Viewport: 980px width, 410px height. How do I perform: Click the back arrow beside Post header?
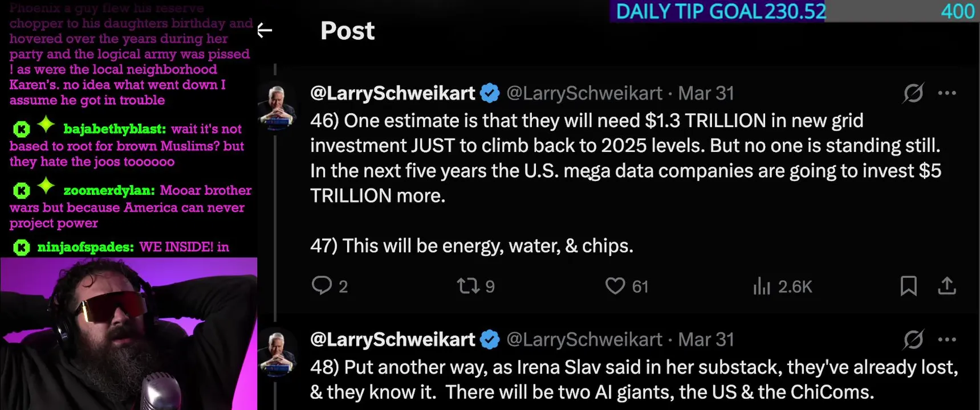click(x=265, y=30)
